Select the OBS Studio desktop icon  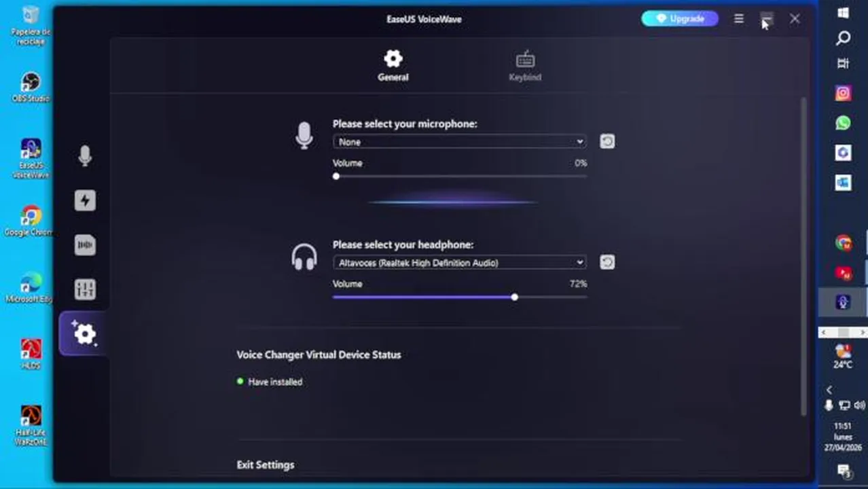(31, 87)
